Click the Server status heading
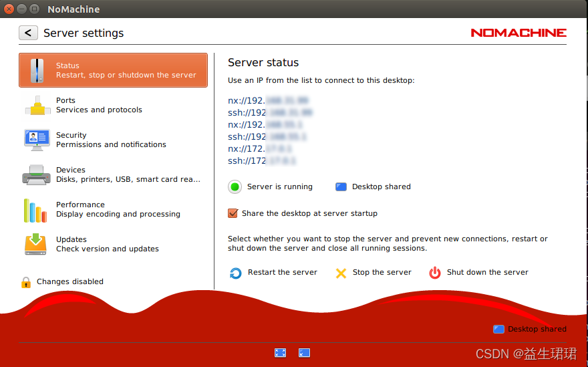Screen dimensions: 588x367 click(263, 62)
